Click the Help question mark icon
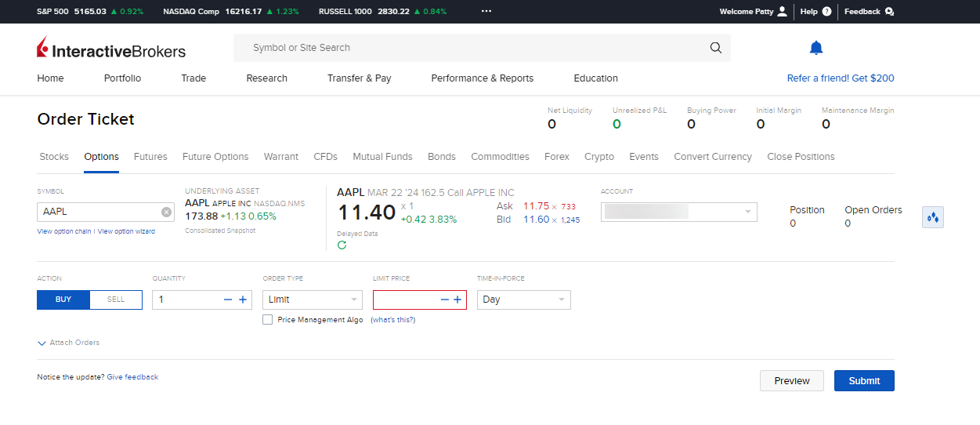The image size is (980, 425). coord(826,12)
